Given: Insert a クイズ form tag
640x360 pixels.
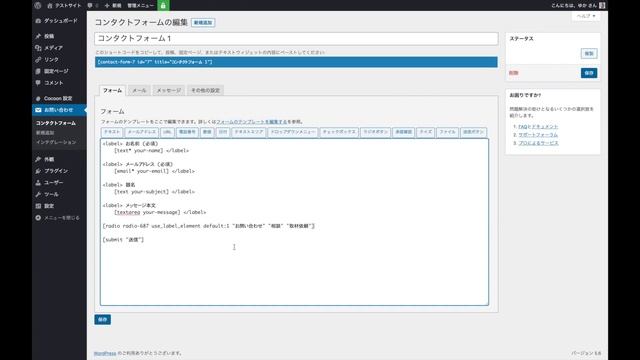Looking at the screenshot, I should point(426,132).
